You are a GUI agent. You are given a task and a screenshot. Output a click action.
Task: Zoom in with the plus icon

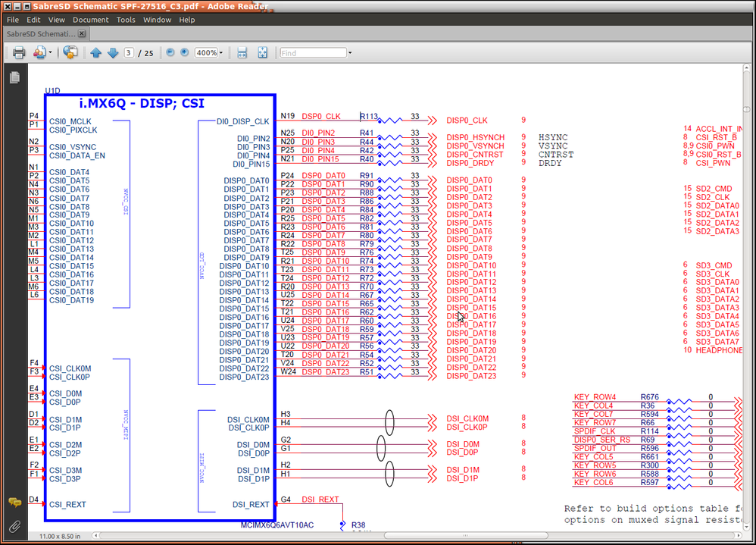[x=185, y=52]
